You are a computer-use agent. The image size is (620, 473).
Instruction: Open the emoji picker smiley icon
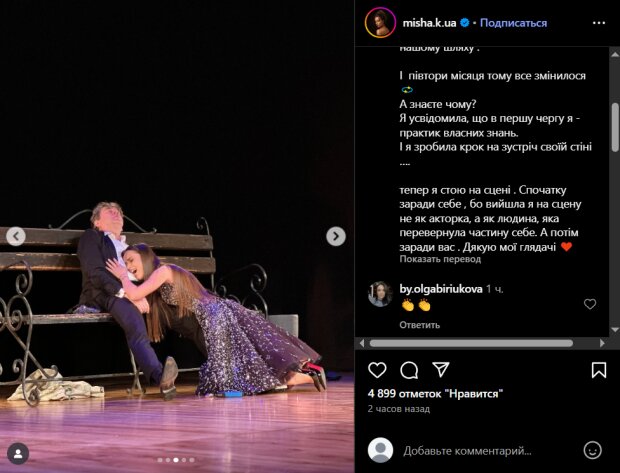pos(592,450)
